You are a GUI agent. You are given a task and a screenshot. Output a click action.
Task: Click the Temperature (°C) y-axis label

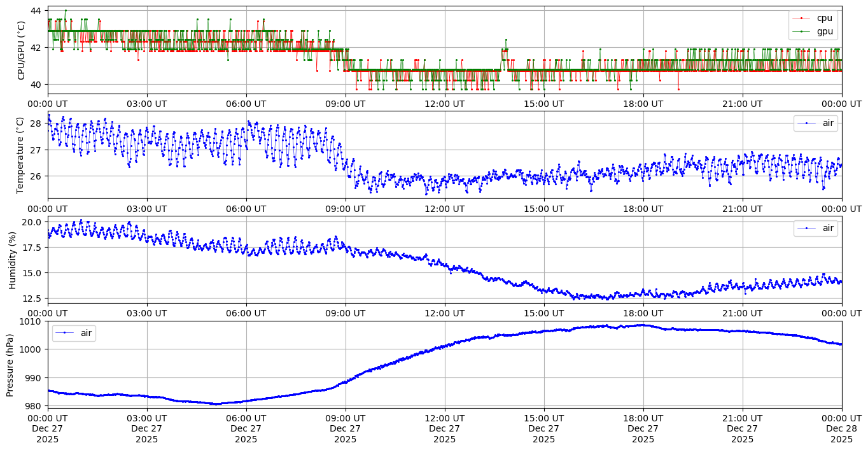tap(21, 155)
